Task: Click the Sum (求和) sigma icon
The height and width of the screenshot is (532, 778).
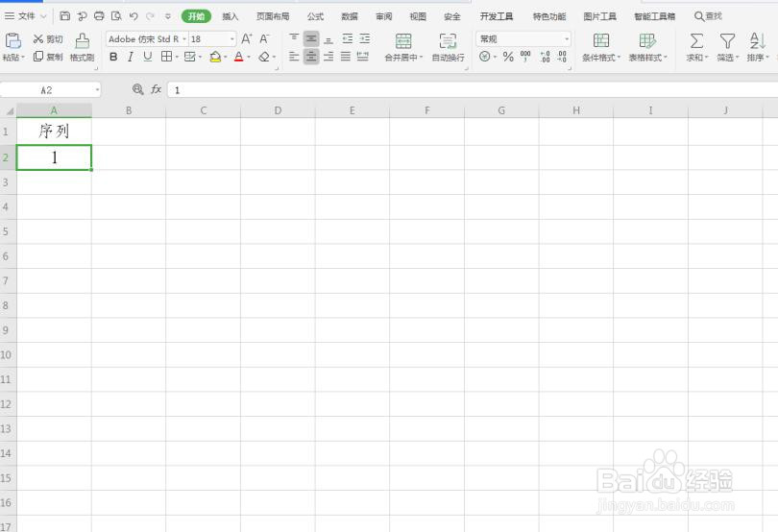Action: coord(696,40)
